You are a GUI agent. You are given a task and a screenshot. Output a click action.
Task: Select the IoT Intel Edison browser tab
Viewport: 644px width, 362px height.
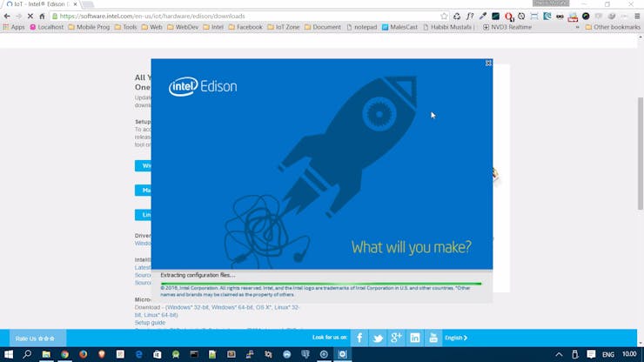click(x=40, y=4)
